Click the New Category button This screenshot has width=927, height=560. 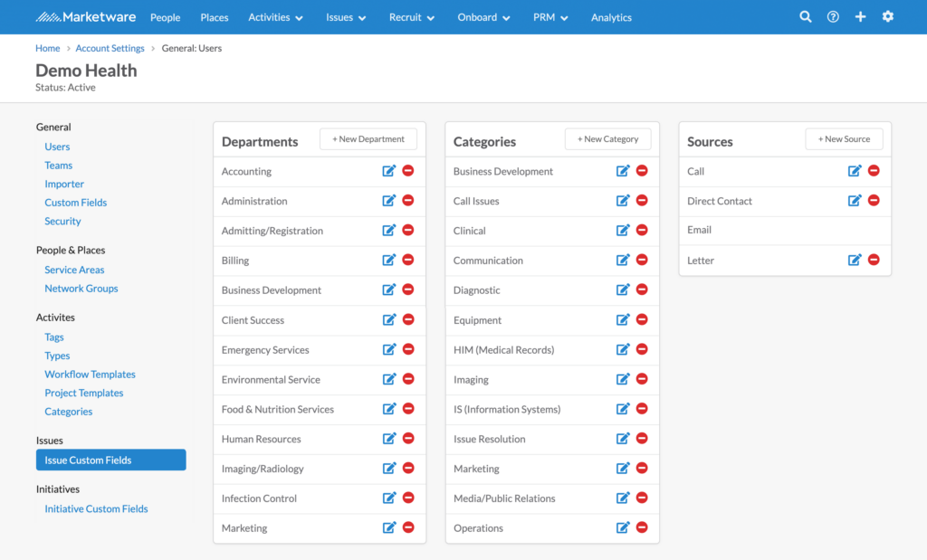(607, 138)
